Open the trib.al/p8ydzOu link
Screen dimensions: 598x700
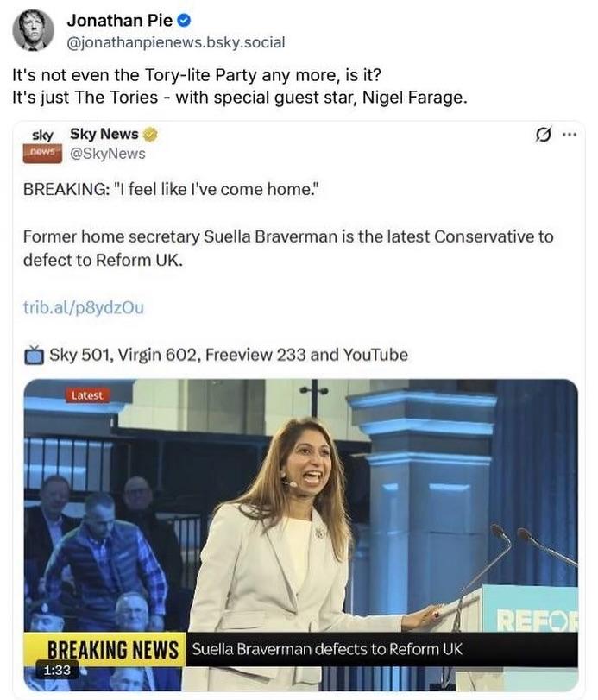point(84,307)
